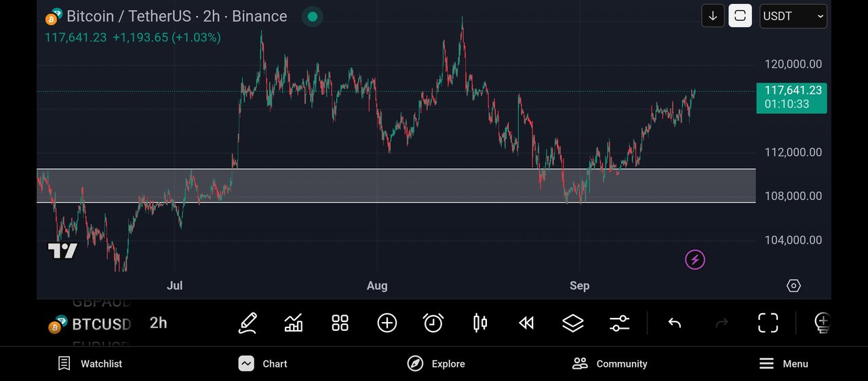Screen dimensions: 868x381
Task: Tap the +1,193.65 (+1.03%) change text
Action: (167, 37)
